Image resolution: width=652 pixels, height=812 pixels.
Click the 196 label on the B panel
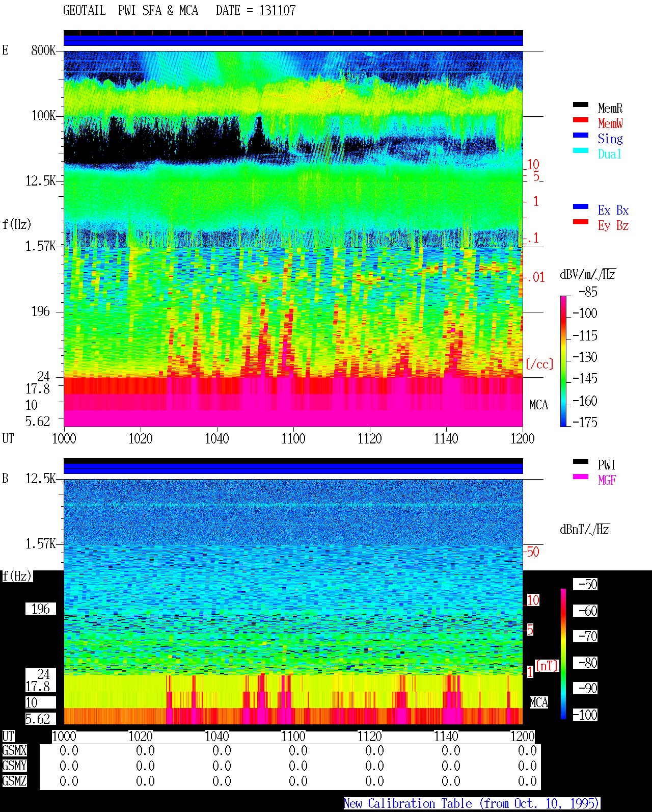tap(41, 609)
